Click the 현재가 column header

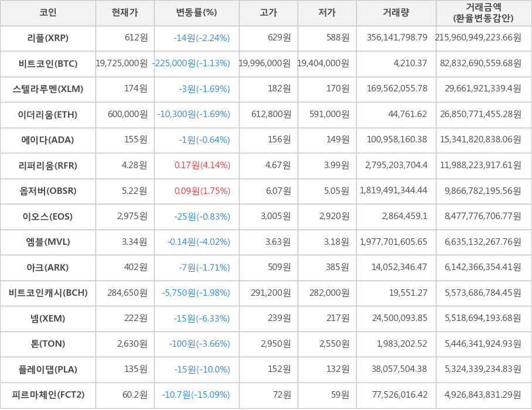(125, 13)
